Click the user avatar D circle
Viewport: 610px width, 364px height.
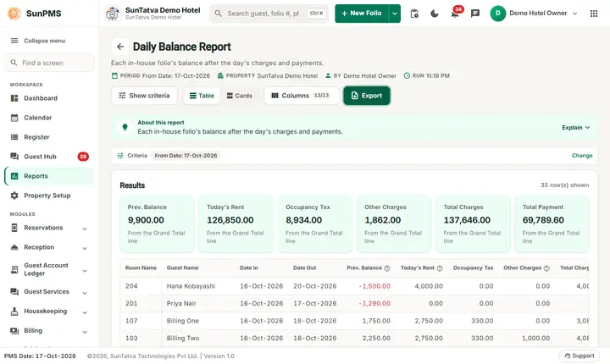(497, 14)
